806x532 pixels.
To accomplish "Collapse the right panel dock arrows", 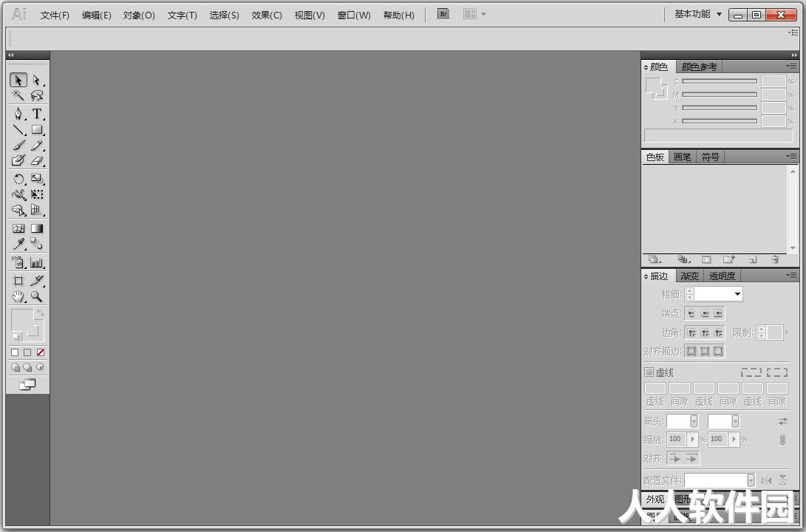I will tap(794, 55).
